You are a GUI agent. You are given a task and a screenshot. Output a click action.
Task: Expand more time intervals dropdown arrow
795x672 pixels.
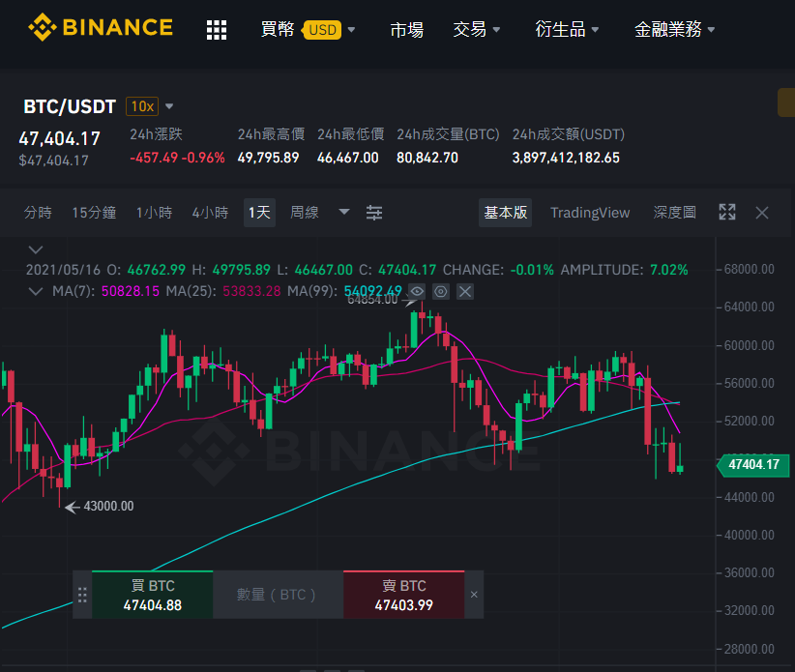pyautogui.click(x=343, y=212)
